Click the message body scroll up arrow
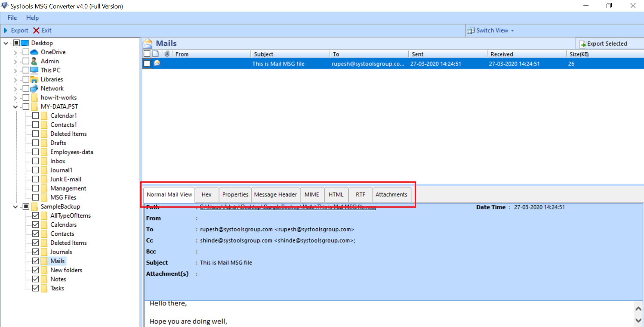644x327 pixels. point(638,308)
